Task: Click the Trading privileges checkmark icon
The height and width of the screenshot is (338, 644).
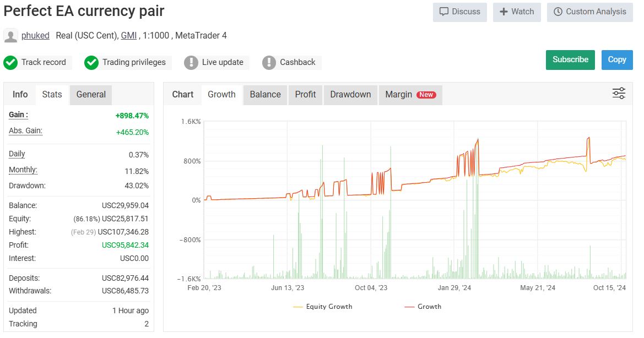Action: pos(91,63)
